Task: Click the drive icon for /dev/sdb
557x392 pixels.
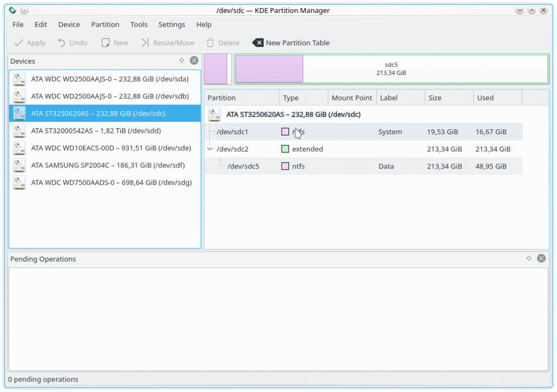Action: pos(19,96)
